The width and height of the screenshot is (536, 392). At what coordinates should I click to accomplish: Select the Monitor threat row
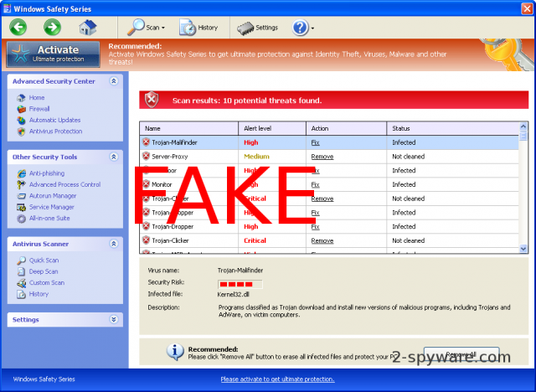(329, 184)
